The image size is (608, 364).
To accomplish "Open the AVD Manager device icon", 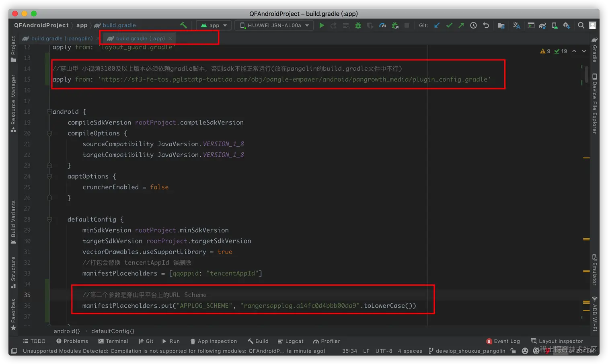I will point(555,25).
